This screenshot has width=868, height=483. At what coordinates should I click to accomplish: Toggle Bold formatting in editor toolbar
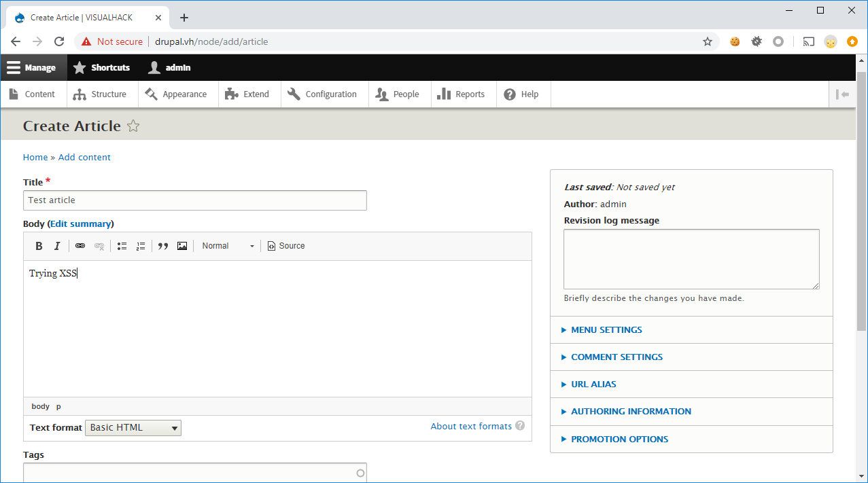39,246
